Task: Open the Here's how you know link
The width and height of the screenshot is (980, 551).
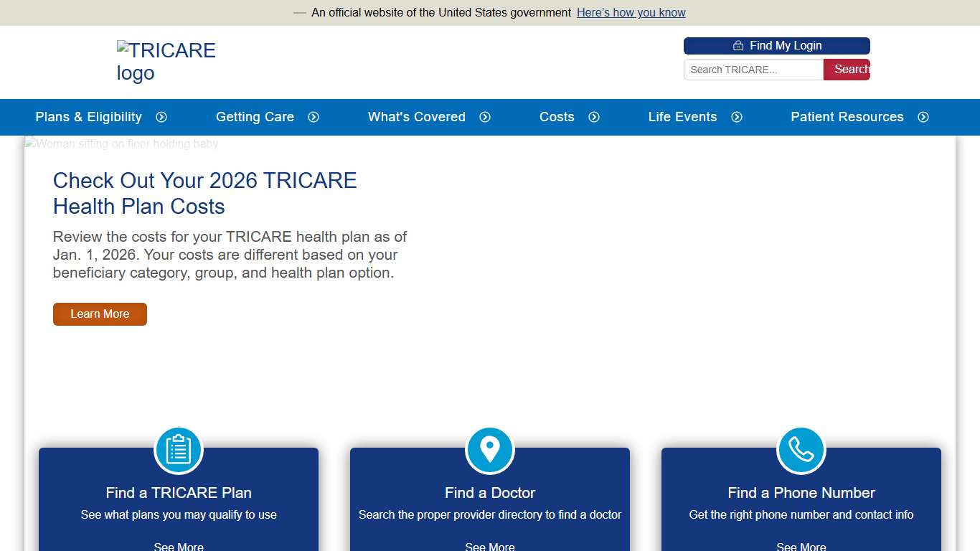Action: click(x=631, y=12)
